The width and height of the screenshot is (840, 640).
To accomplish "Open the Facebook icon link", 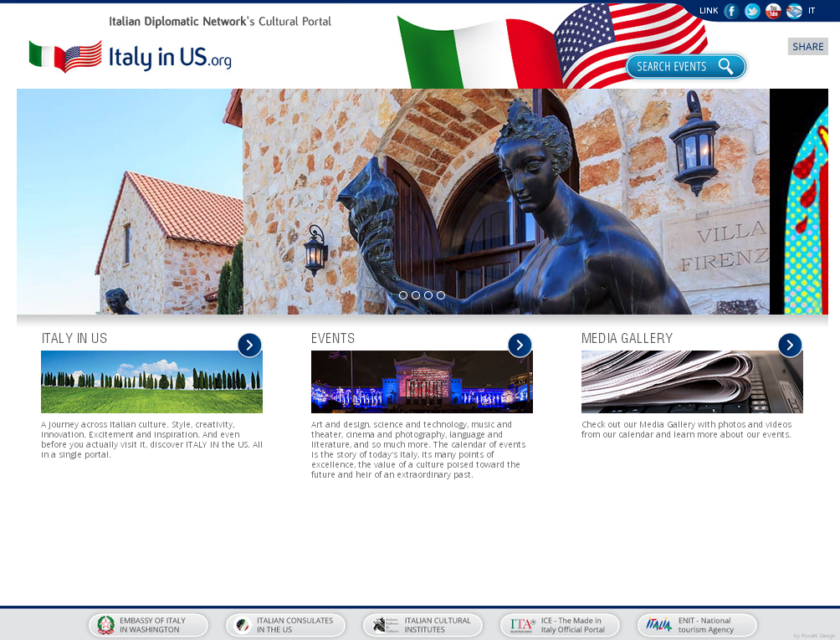I will click(x=731, y=11).
